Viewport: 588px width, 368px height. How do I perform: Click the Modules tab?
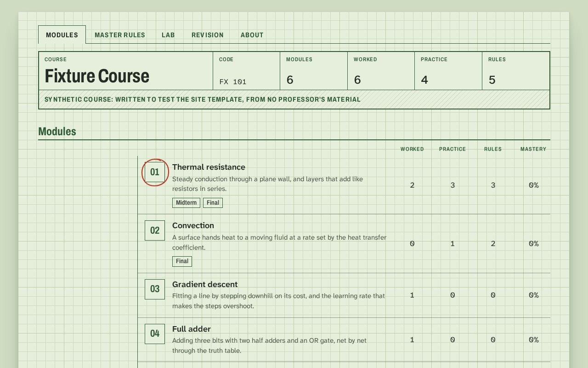(62, 35)
